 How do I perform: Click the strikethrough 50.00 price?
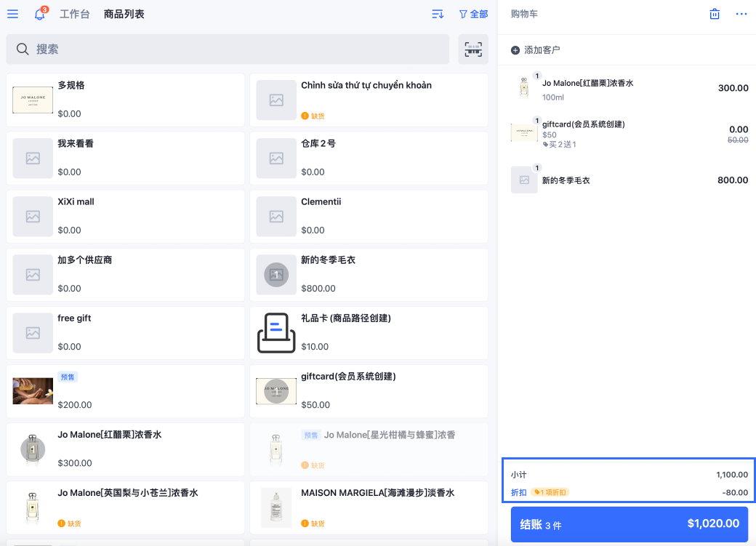(x=738, y=140)
